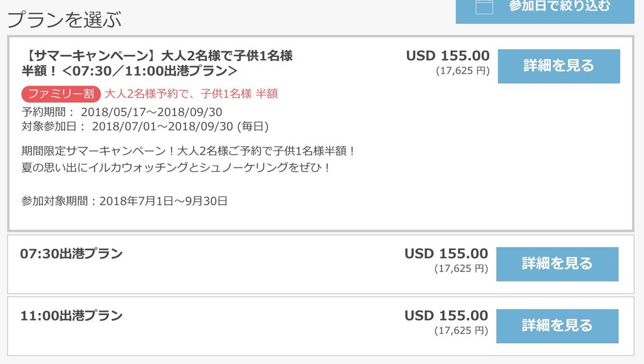
Task: Click the USD 155.00 price of the campaign plan
Action: (448, 55)
